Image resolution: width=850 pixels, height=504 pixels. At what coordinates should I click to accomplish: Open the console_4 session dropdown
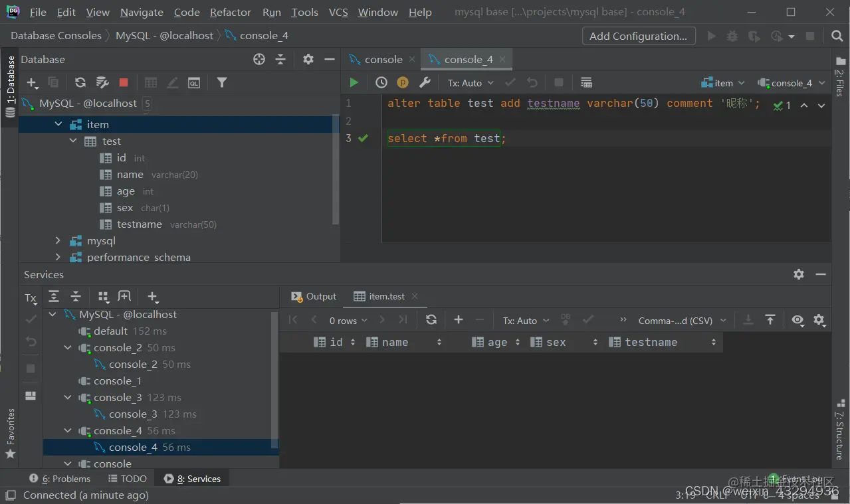pos(791,83)
